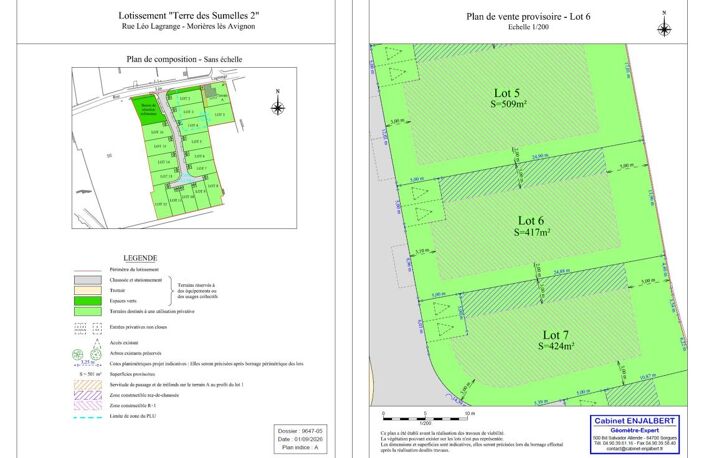Screen dimensions: 704x458
Task: Click the 'S = 501 m²' sample in the legend
Action: coord(90,374)
